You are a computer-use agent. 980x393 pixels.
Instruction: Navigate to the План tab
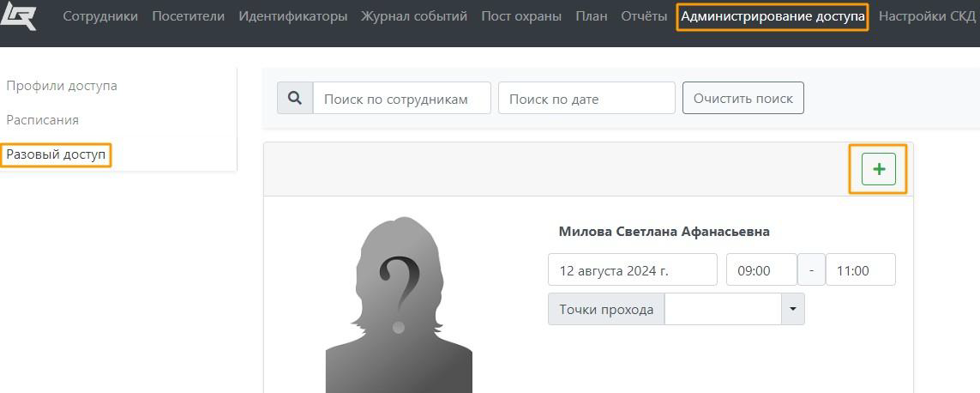tap(591, 16)
